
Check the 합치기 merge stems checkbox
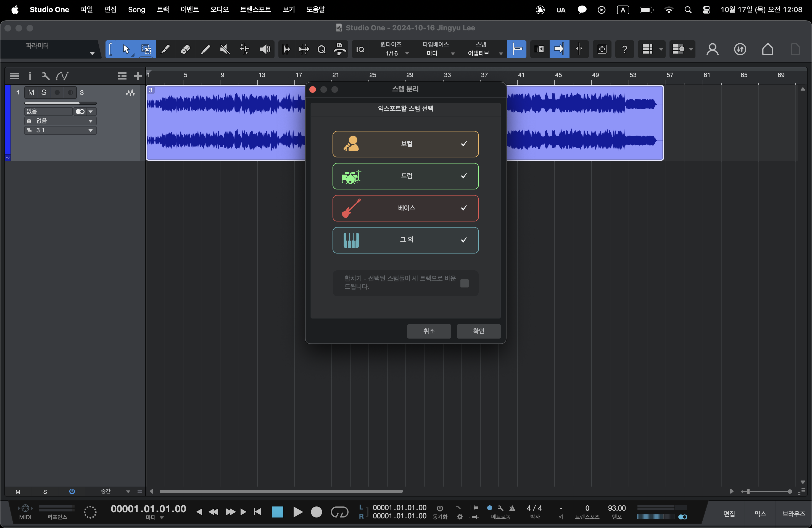click(x=464, y=283)
